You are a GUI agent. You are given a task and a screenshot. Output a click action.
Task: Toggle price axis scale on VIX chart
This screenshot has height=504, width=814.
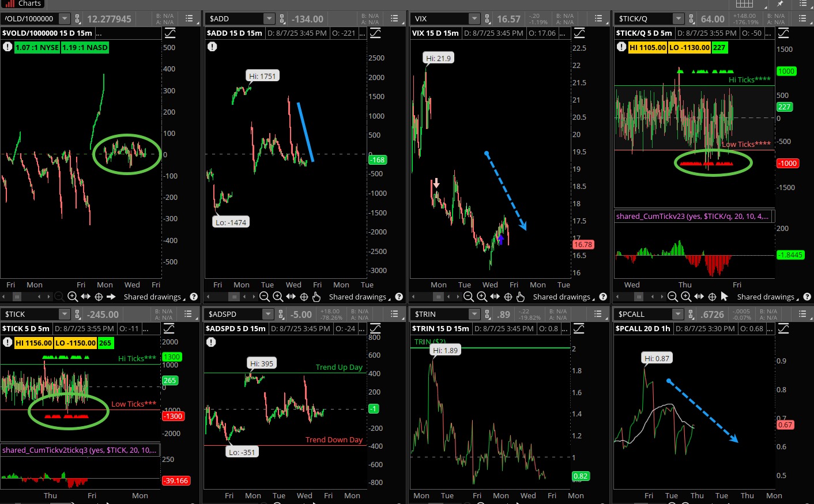(579, 33)
